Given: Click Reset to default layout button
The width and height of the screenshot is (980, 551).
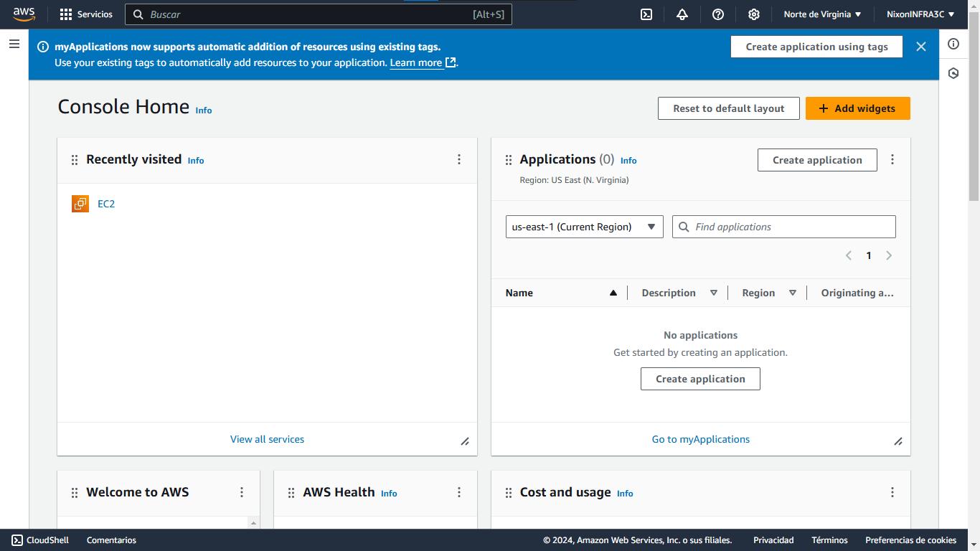Looking at the screenshot, I should 729,108.
